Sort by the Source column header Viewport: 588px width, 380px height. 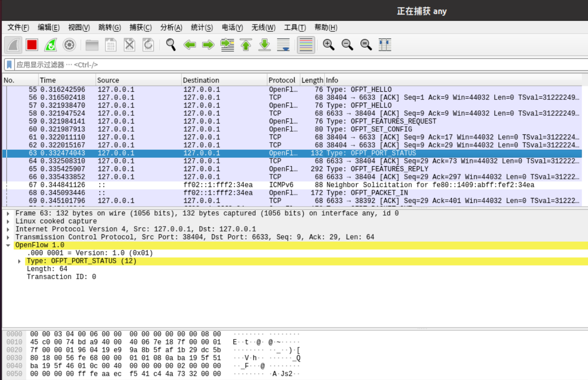(x=138, y=80)
